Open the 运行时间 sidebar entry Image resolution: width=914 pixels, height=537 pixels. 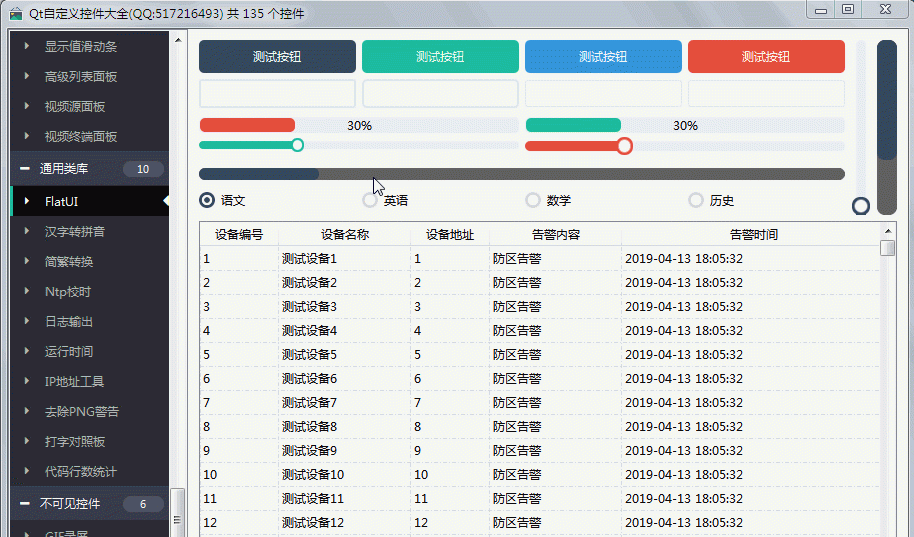tap(90, 351)
